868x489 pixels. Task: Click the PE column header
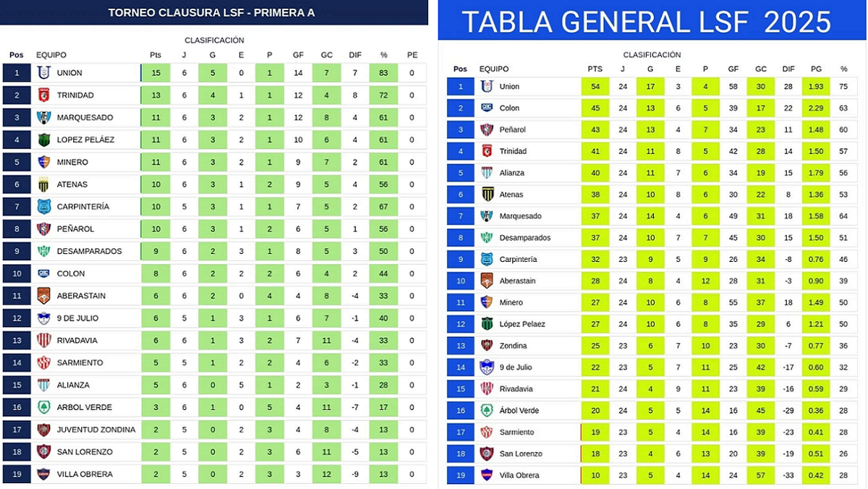coord(412,55)
